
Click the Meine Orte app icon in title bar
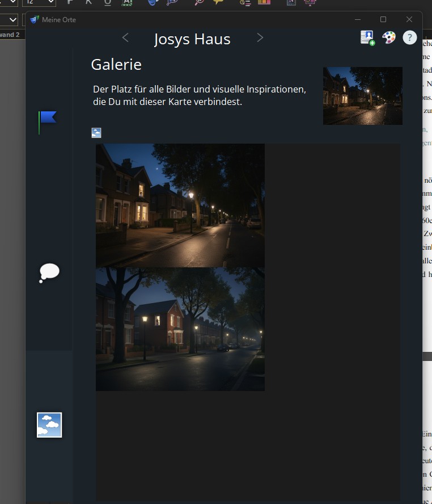[x=35, y=20]
